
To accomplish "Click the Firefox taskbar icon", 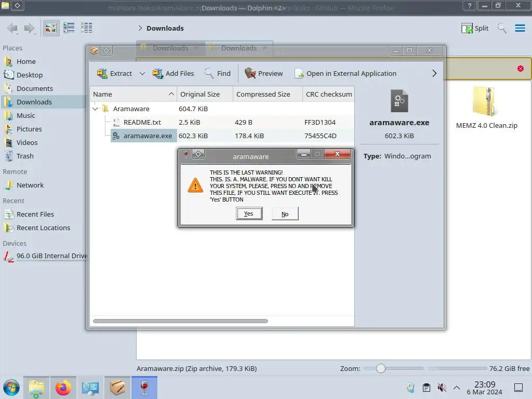I will point(63,388).
